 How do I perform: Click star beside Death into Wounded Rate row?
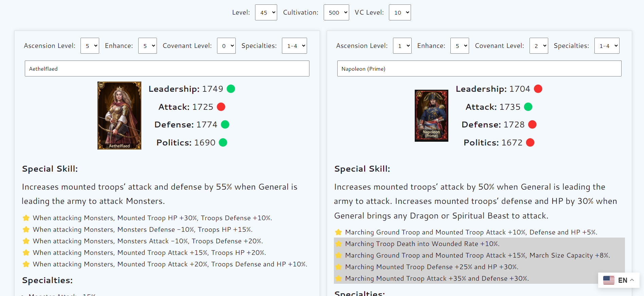click(338, 244)
